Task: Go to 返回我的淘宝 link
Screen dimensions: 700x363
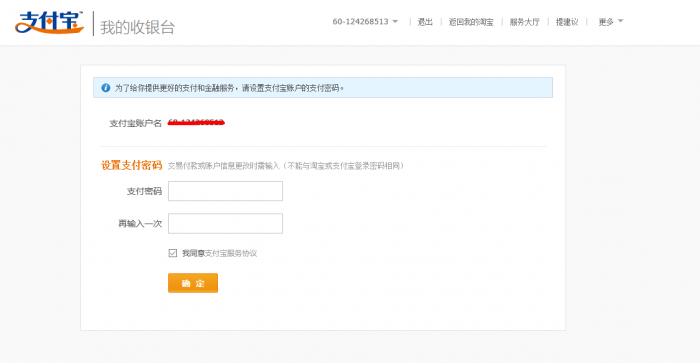Action: pyautogui.click(x=471, y=22)
